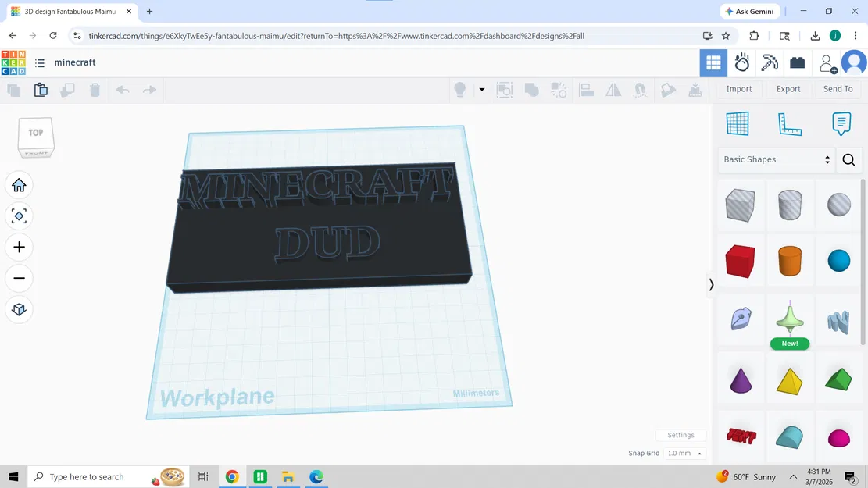Screen dimensions: 868x488
Task: Click the Duplicate and repeat icon
Action: (x=67, y=90)
